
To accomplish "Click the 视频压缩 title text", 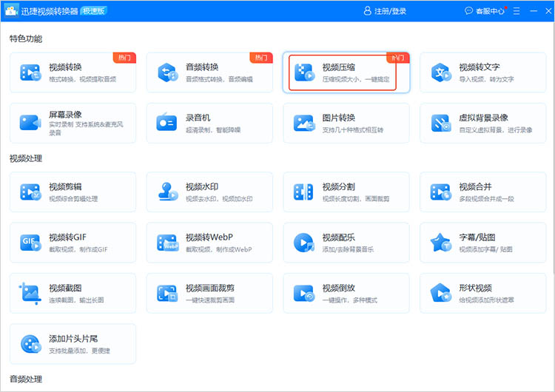I will [339, 67].
